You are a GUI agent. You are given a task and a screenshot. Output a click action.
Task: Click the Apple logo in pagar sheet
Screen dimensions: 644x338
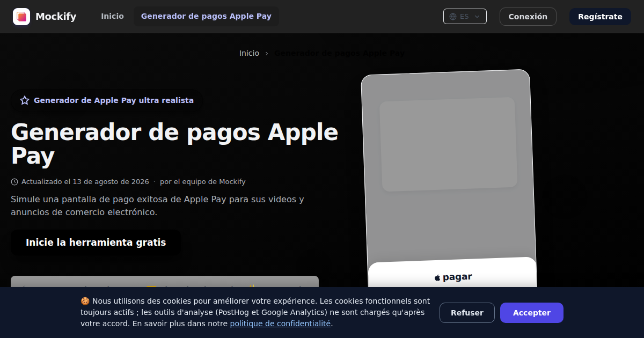437,277
